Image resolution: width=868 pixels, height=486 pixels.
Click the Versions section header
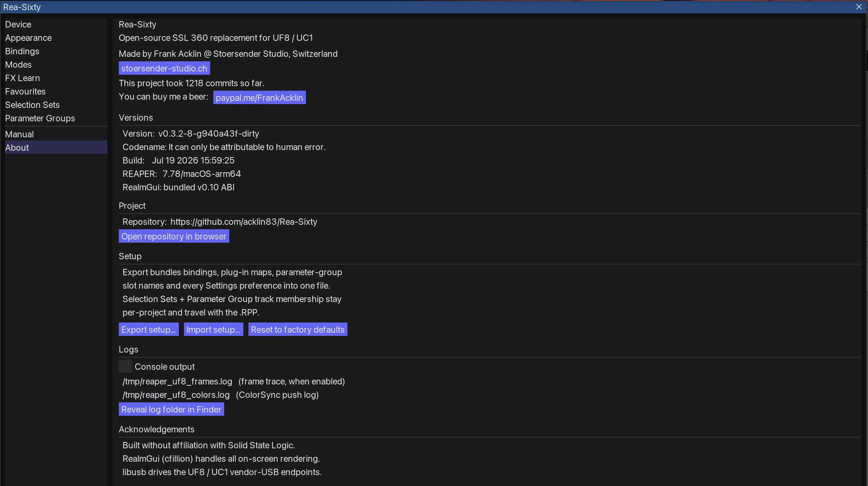click(135, 118)
